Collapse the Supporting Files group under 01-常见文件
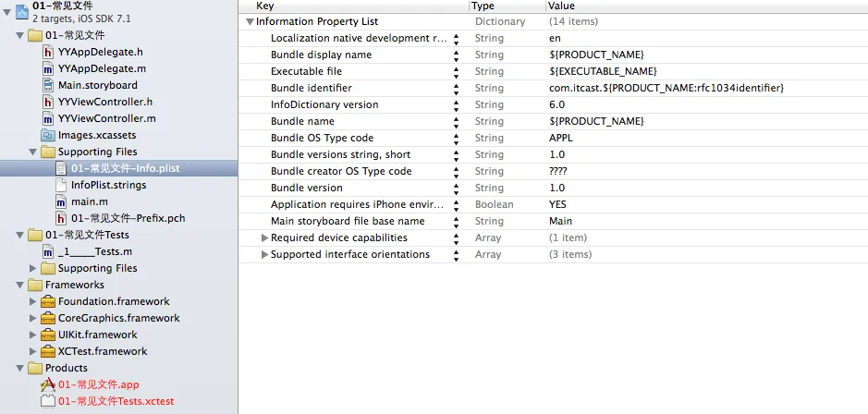Image resolution: width=868 pixels, height=414 pixels. 32,152
